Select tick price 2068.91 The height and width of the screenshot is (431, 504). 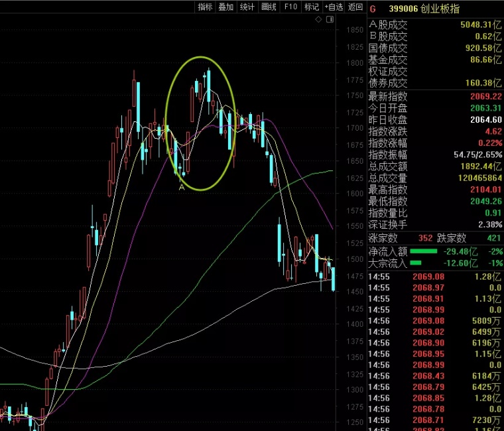click(428, 299)
